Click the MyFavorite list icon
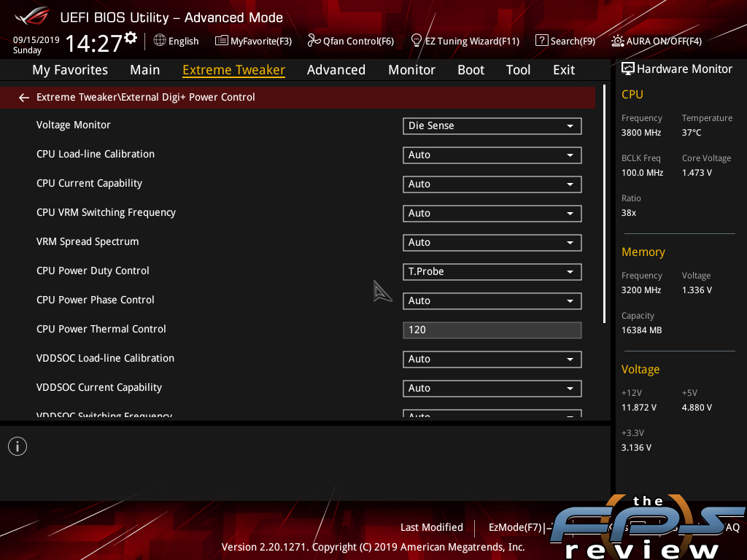Viewport: 747px width, 560px height. [x=222, y=41]
